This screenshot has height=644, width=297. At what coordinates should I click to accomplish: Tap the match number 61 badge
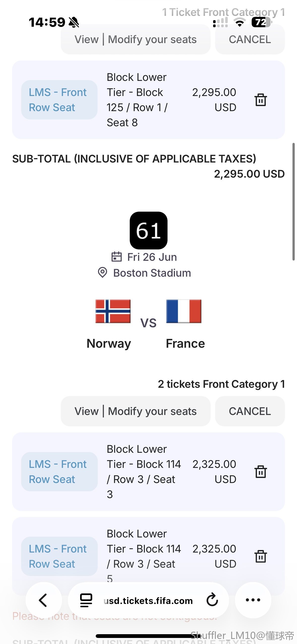[148, 231]
